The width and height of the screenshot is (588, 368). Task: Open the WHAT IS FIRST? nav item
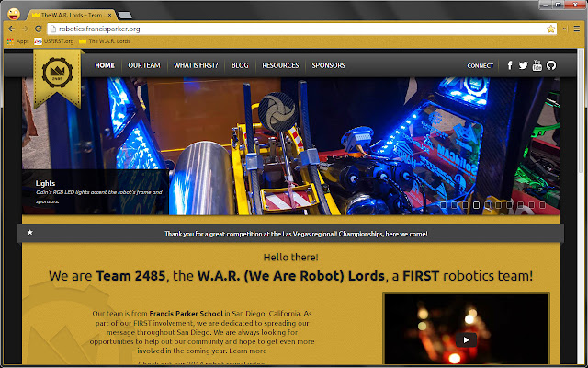click(196, 65)
